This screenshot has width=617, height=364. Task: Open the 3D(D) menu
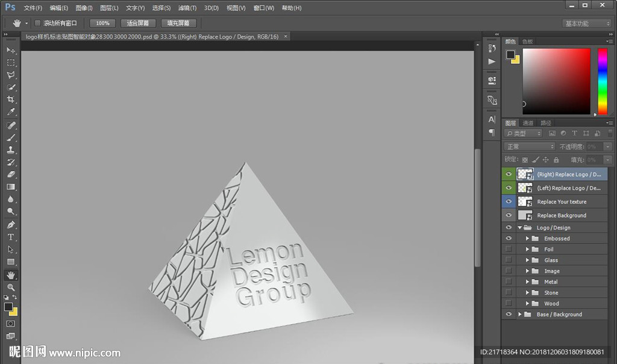point(211,8)
